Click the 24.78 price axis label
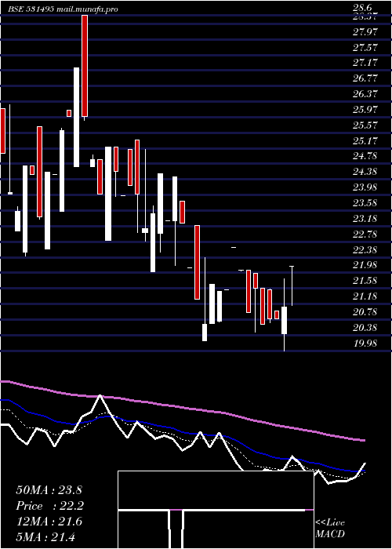392x549 pixels. [365, 156]
